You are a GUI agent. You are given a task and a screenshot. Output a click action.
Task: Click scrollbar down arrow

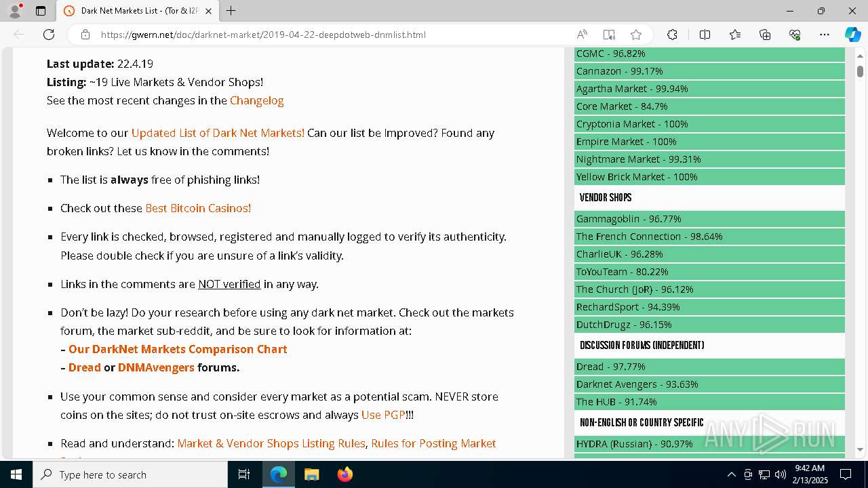860,449
